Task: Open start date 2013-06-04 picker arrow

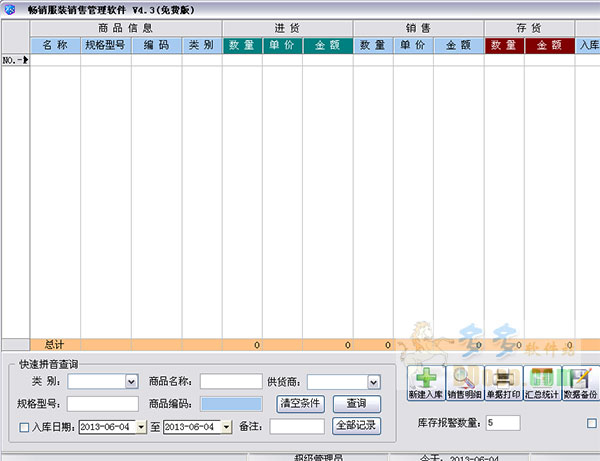Action: point(141,427)
